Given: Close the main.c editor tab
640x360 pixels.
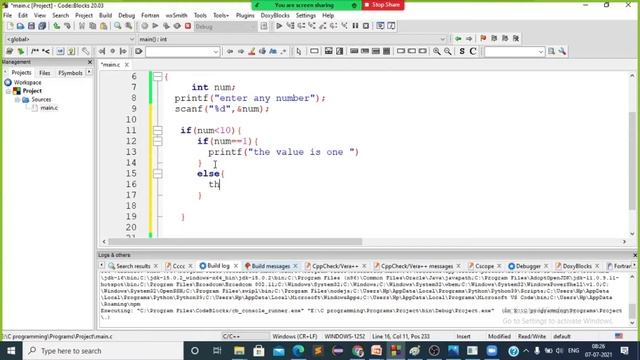Looking at the screenshot, I should pyautogui.click(x=127, y=64).
